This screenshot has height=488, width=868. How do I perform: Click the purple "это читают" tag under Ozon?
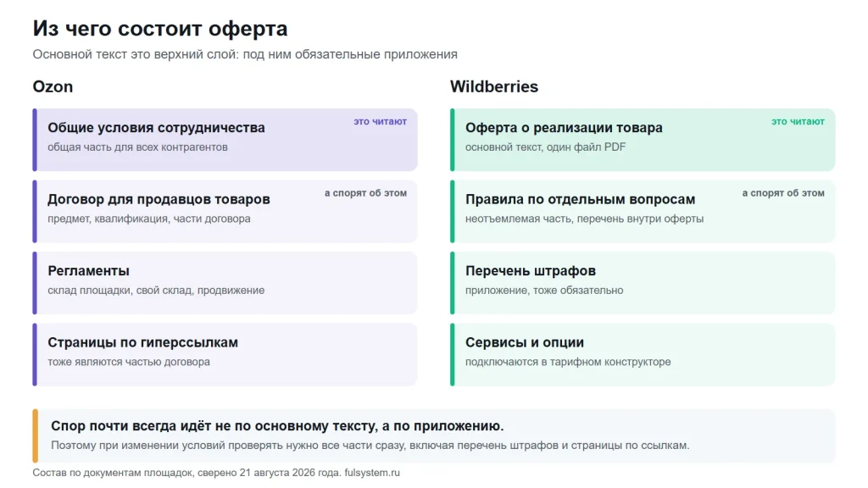[381, 122]
